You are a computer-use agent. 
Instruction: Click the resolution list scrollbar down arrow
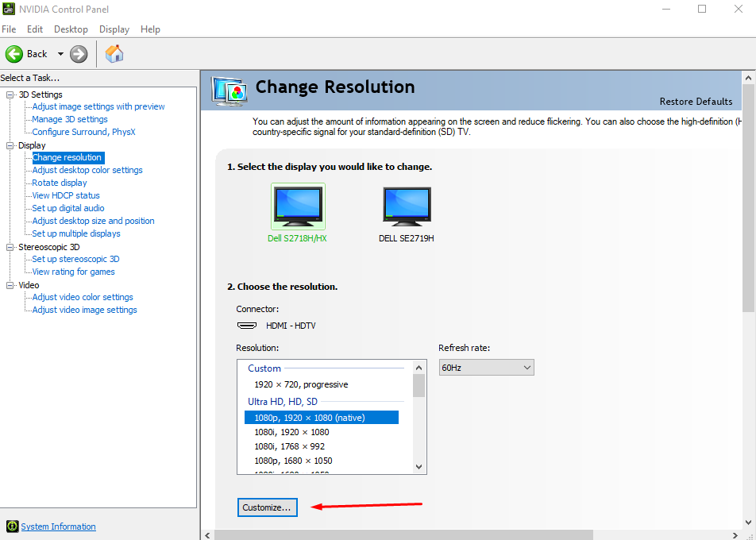[x=419, y=467]
